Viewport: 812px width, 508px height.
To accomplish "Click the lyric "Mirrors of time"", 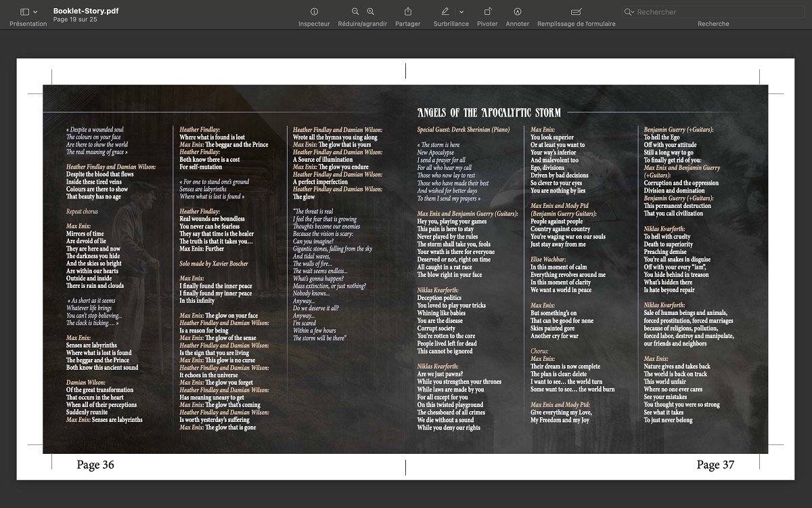I will (85, 234).
